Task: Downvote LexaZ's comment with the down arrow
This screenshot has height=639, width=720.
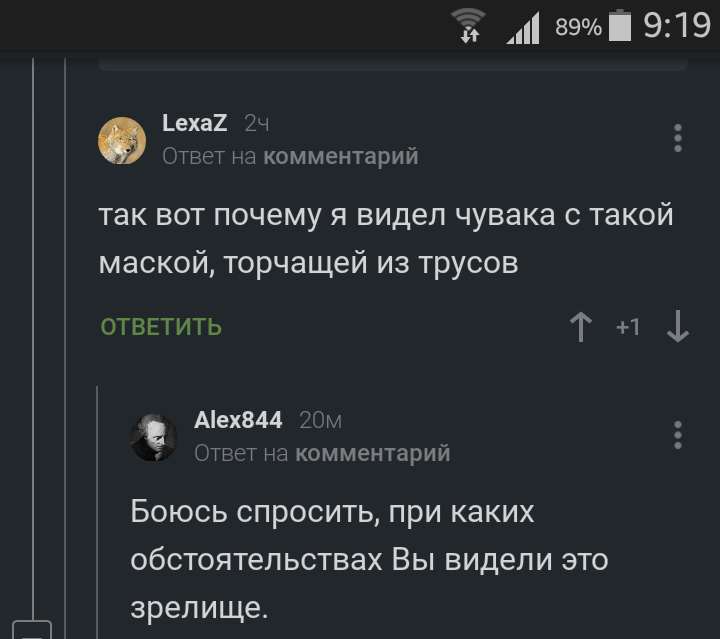Action: point(678,327)
